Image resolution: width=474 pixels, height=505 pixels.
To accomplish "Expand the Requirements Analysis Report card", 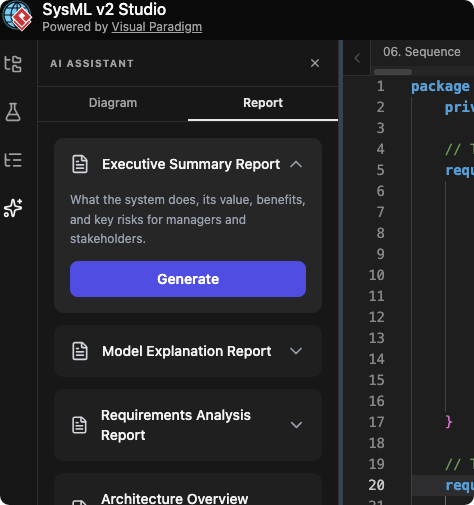I will point(296,425).
